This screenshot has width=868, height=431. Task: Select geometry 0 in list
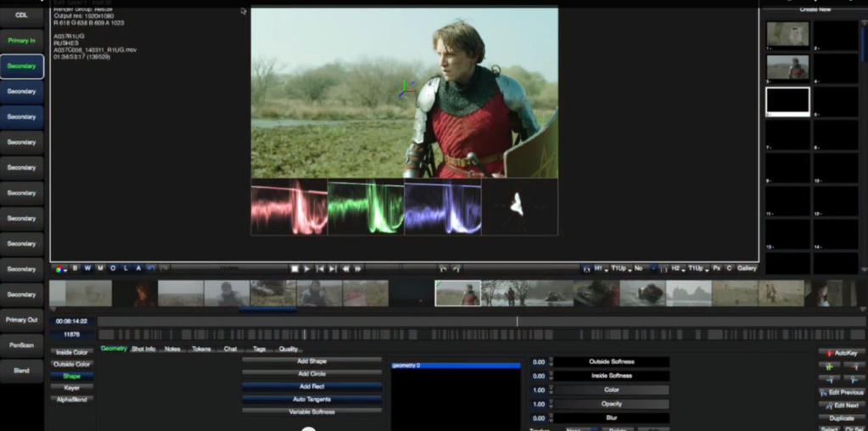[x=456, y=366]
